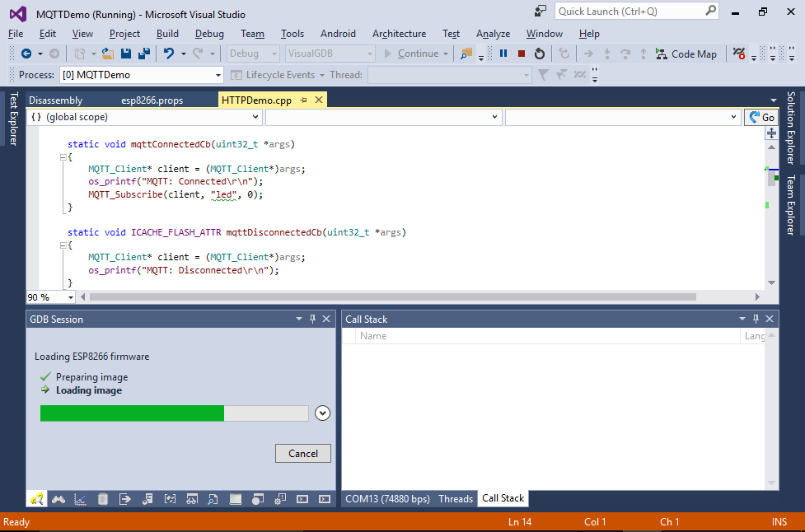Screen dimensions: 805x532
Task: Open the binoculars tab in GDB panel
Action: (59, 499)
